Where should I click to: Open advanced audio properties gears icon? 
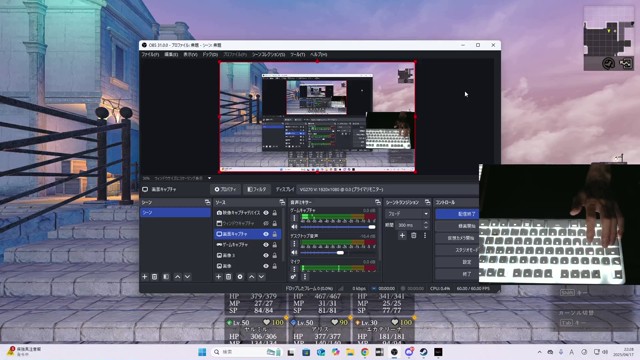point(293,277)
